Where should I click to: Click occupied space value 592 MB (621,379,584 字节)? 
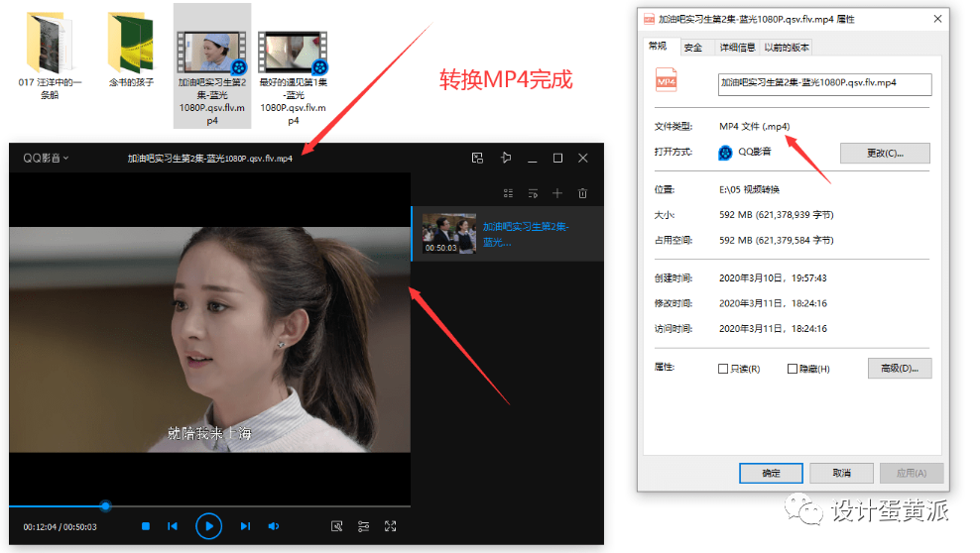point(777,240)
